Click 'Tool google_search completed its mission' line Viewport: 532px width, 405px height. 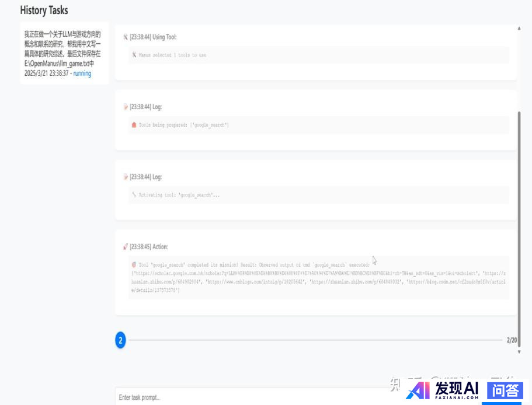(254, 265)
